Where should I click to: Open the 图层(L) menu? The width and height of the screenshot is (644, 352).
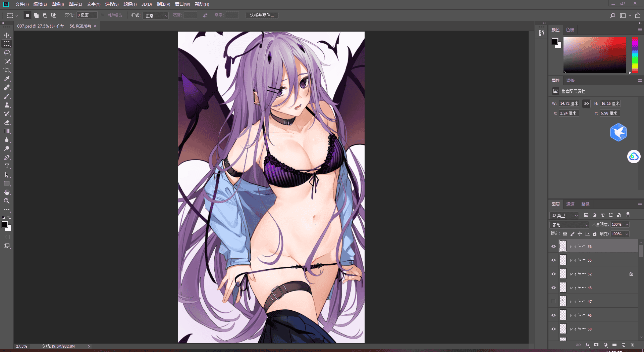75,4
